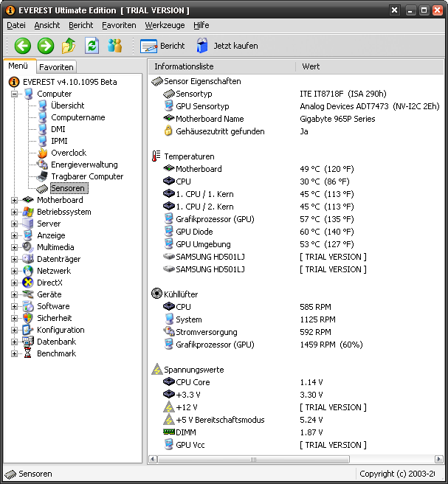Expand the Netzwerk tree node
This screenshot has height=484, width=448.
pos(14,271)
